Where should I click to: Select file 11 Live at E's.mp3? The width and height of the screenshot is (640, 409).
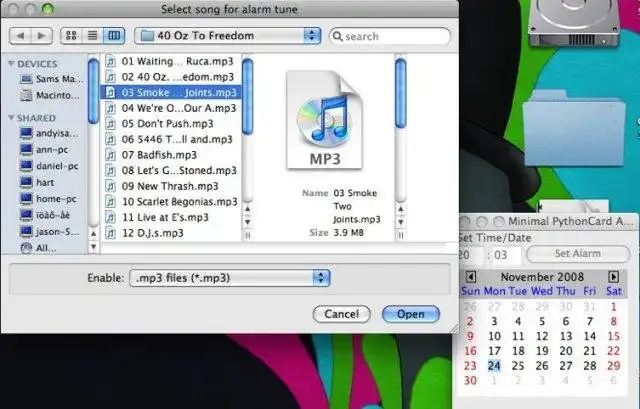click(x=171, y=217)
